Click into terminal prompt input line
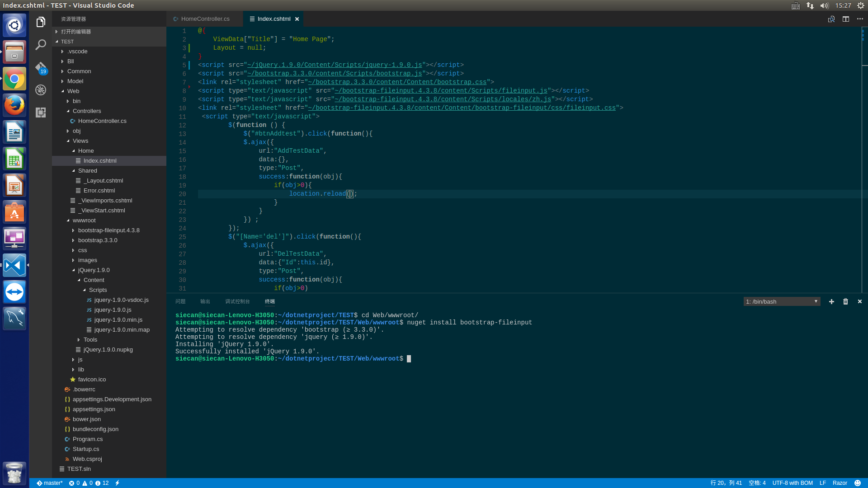This screenshot has width=868, height=488. coord(409,359)
